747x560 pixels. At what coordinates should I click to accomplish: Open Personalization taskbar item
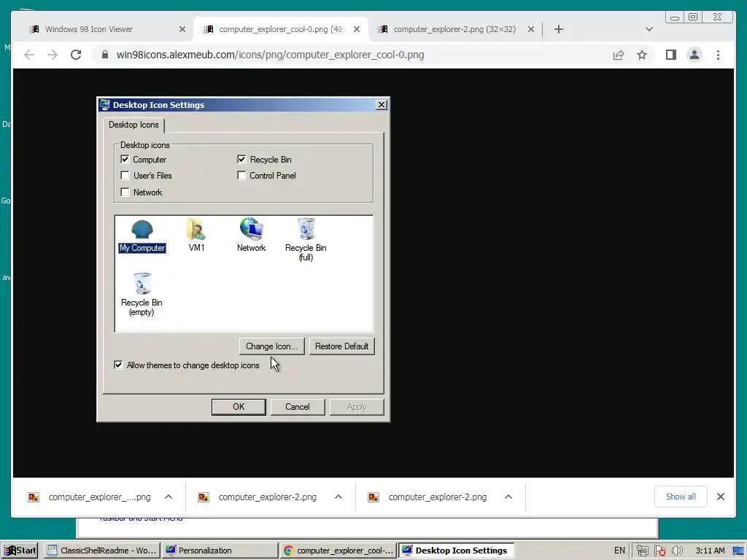coord(219,551)
